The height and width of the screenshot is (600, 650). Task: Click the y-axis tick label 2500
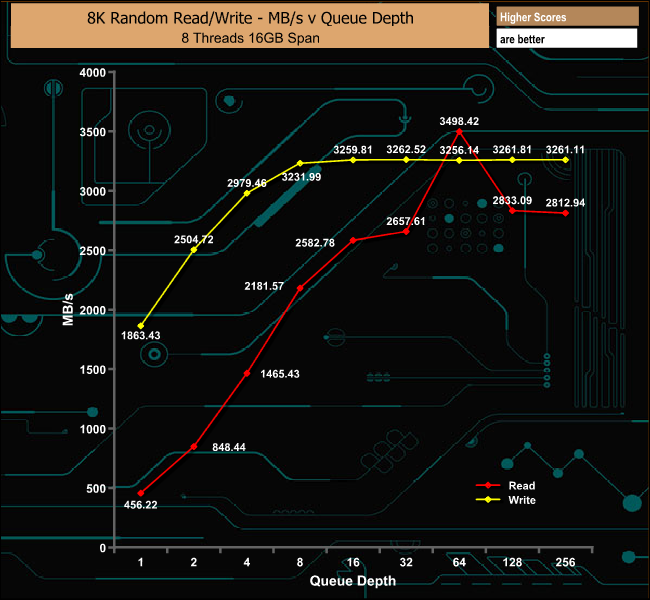[x=93, y=251]
